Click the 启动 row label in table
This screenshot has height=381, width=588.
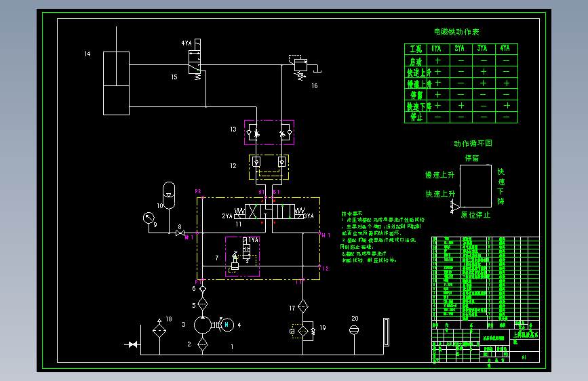(416, 61)
